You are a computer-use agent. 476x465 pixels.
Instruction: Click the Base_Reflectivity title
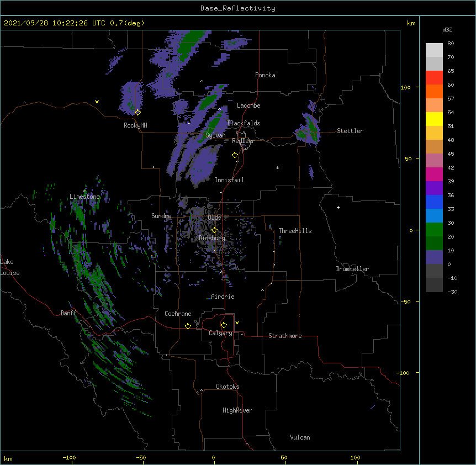point(238,8)
